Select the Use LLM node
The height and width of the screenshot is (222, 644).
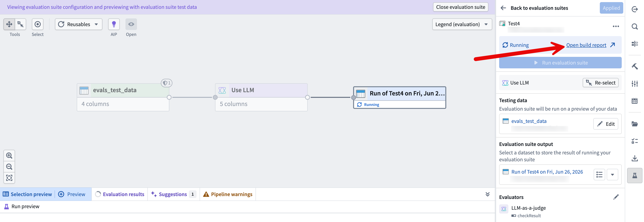tap(261, 97)
